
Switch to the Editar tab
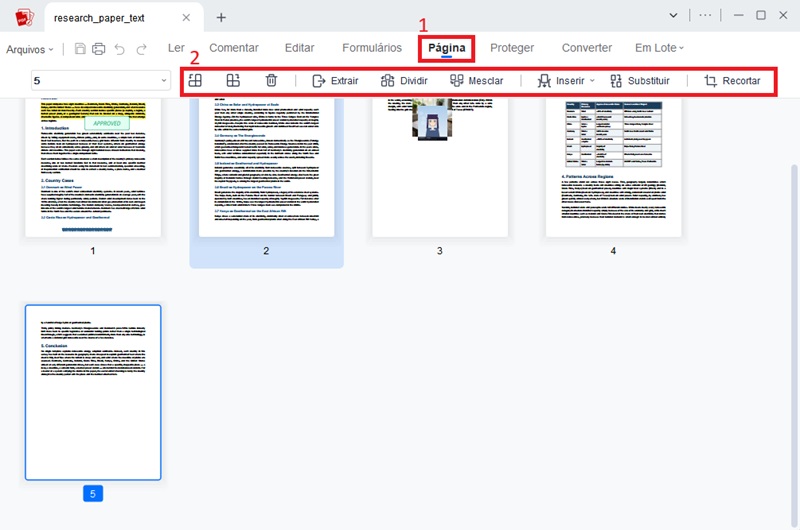point(299,48)
